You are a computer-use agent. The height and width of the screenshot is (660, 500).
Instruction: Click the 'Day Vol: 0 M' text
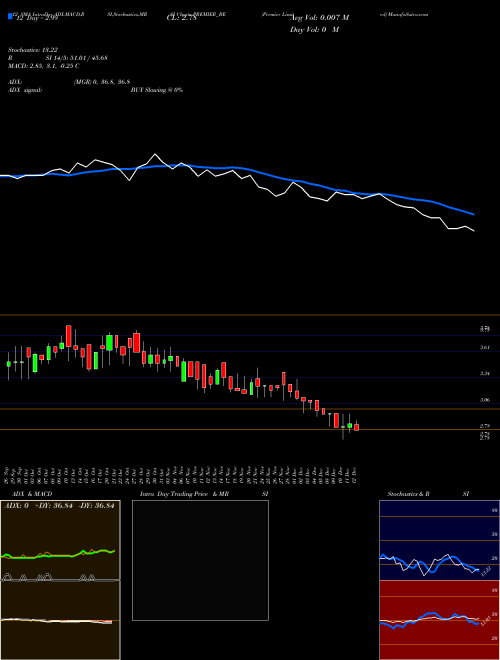[x=314, y=30]
